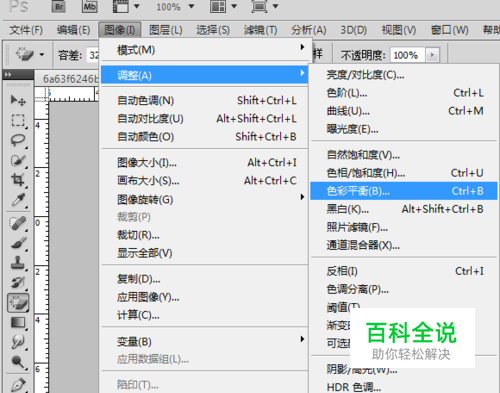Screen dimensions: 500x393
Task: Click the Screen Mode icon
Action: (x=259, y=6)
